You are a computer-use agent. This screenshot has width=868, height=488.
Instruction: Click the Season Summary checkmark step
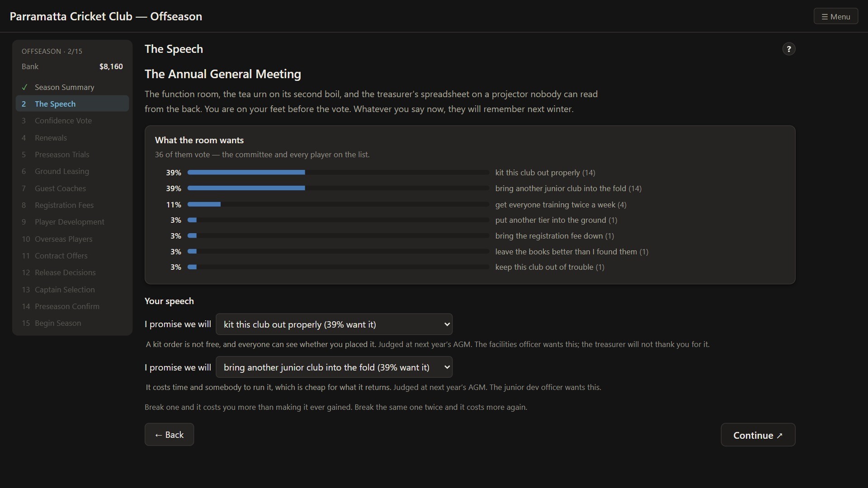[72, 87]
